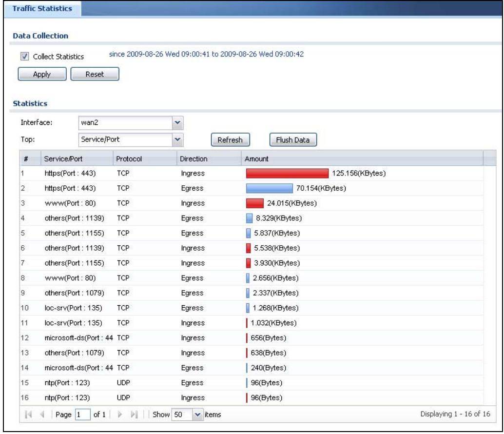504x434 pixels.
Task: Go to previous page arrow
Action: [42, 414]
